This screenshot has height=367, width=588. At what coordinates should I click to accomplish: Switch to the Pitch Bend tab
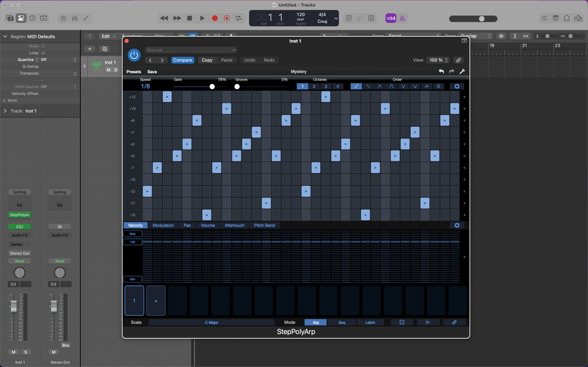(264, 225)
